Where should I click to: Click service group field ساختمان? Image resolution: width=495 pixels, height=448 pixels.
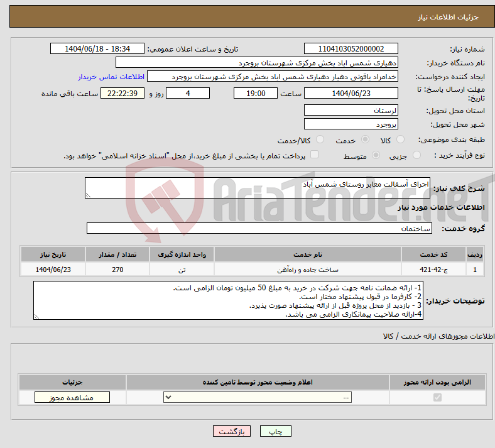[259, 228]
